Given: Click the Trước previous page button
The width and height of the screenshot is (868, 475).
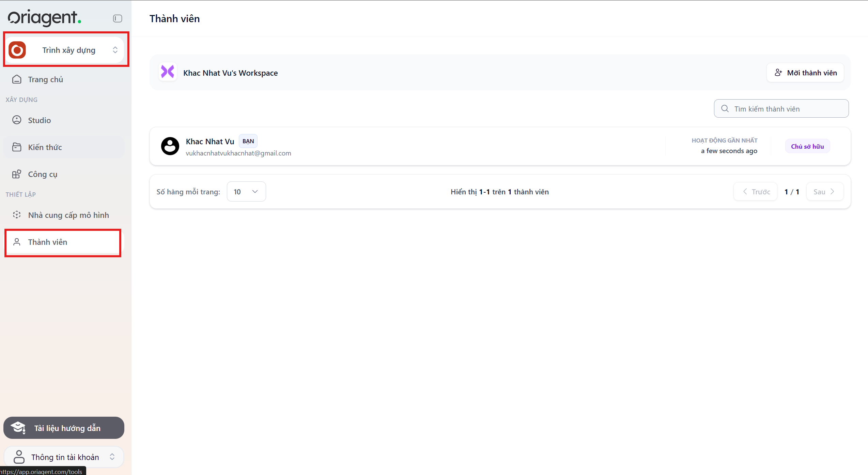Looking at the screenshot, I should [756, 192].
